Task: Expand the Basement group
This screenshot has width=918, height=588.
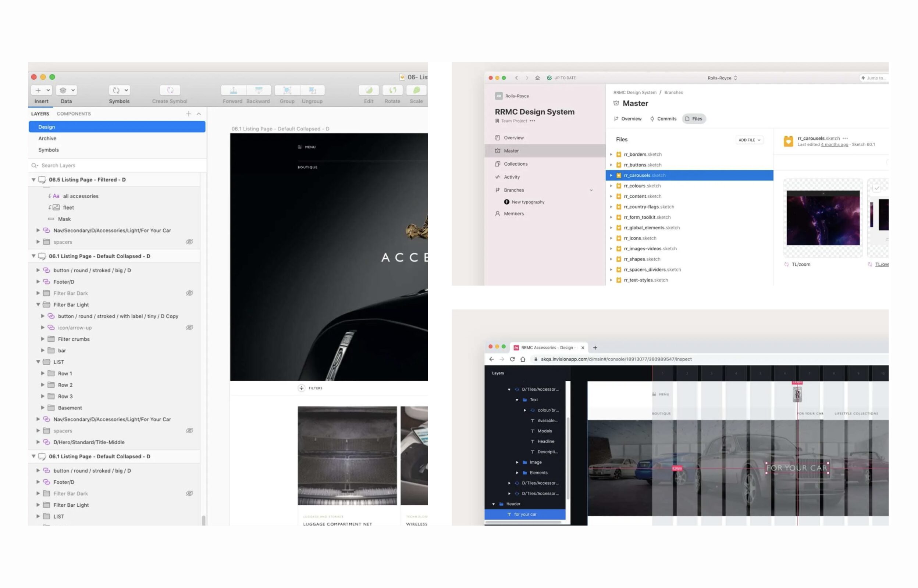Action: [43, 408]
